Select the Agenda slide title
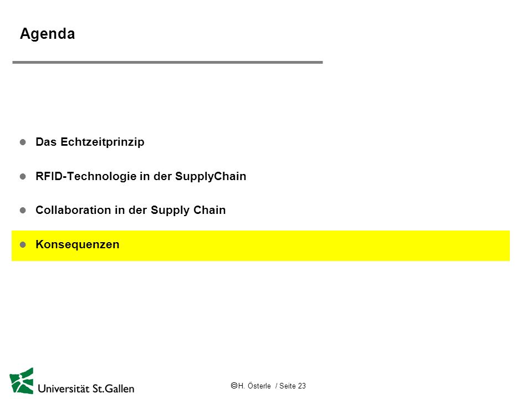 click(48, 34)
